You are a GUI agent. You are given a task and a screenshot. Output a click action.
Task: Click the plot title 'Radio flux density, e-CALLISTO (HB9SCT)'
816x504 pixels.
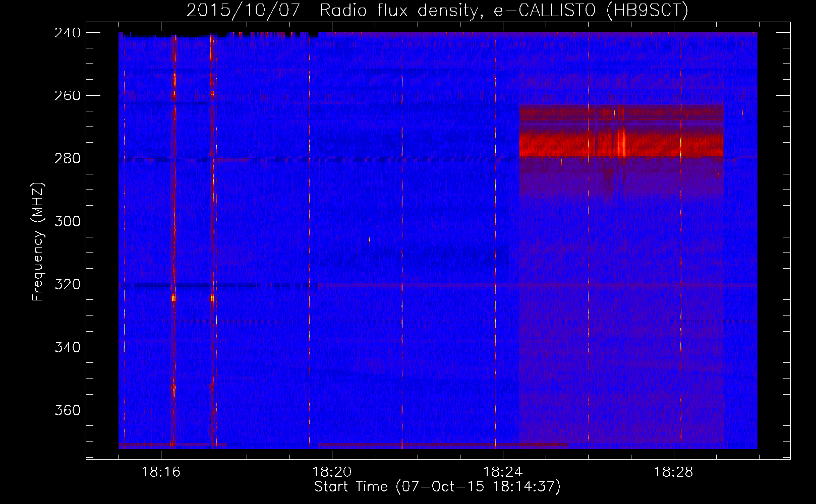point(503,11)
